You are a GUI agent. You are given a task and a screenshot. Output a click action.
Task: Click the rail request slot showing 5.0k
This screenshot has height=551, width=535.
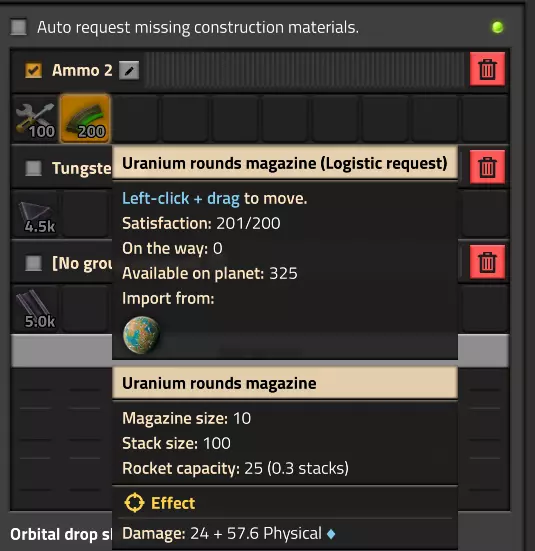(x=35, y=309)
